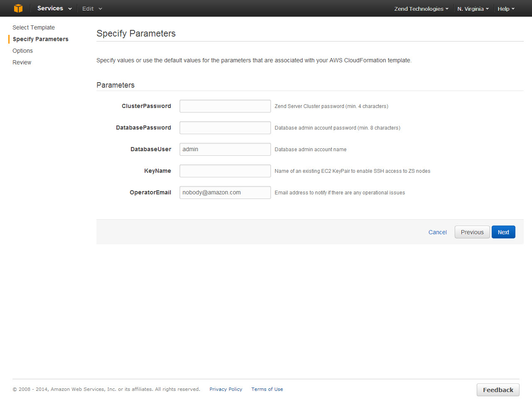Click the AWS cube logo icon

[18, 8]
